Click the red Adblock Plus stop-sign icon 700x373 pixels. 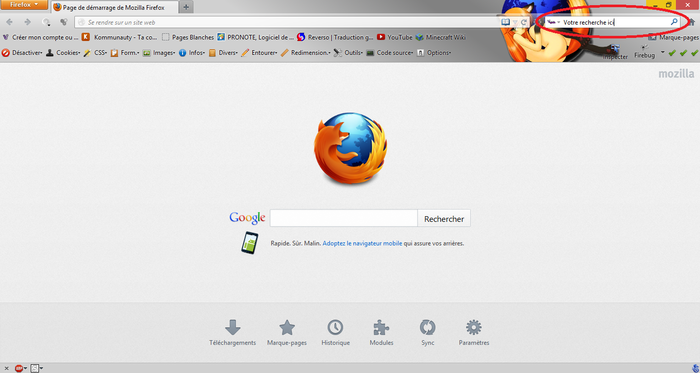coord(19,369)
